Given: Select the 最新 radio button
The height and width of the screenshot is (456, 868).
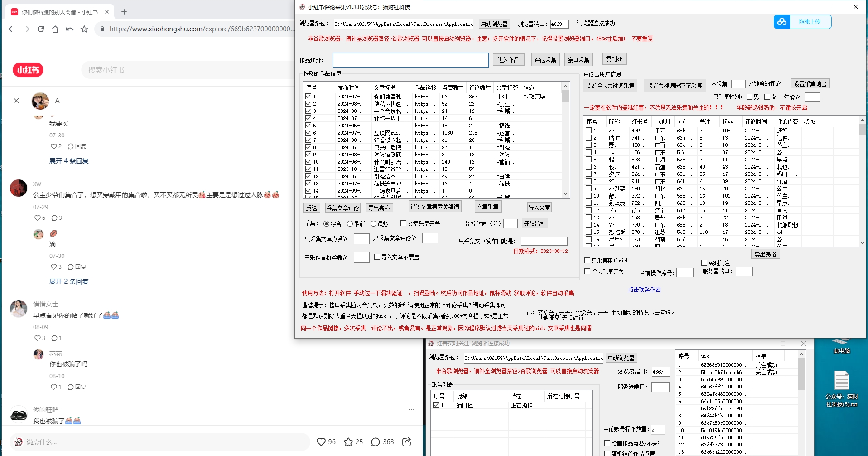Looking at the screenshot, I should [x=350, y=224].
